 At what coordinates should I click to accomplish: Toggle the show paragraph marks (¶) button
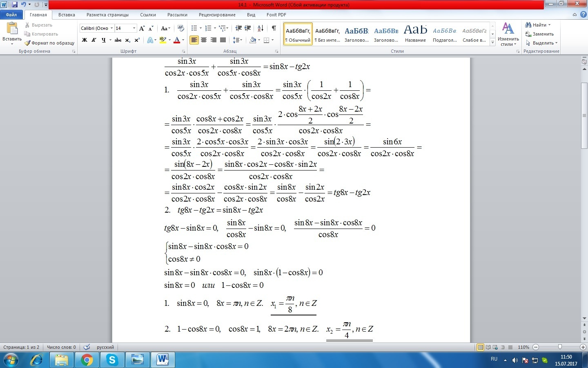(274, 28)
